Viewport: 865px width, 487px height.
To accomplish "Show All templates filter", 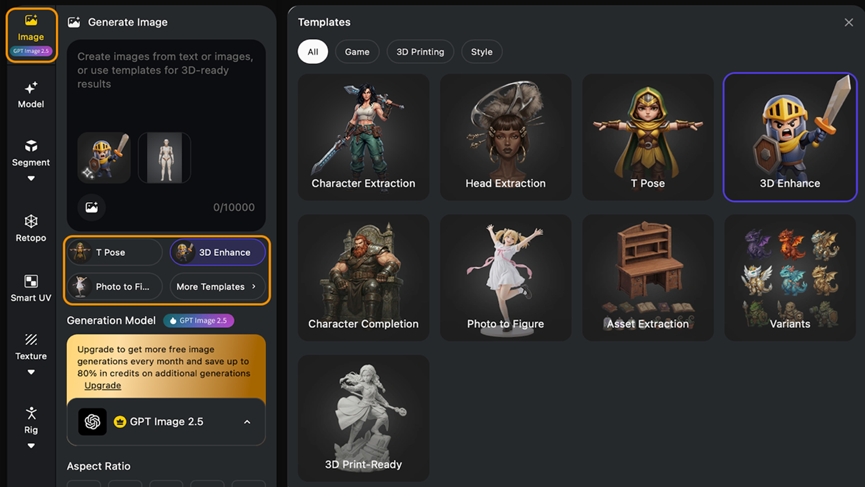I will (313, 52).
